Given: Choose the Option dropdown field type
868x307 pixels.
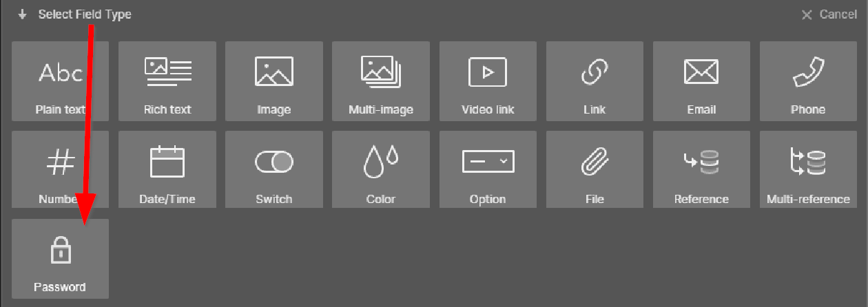Looking at the screenshot, I should click(488, 169).
